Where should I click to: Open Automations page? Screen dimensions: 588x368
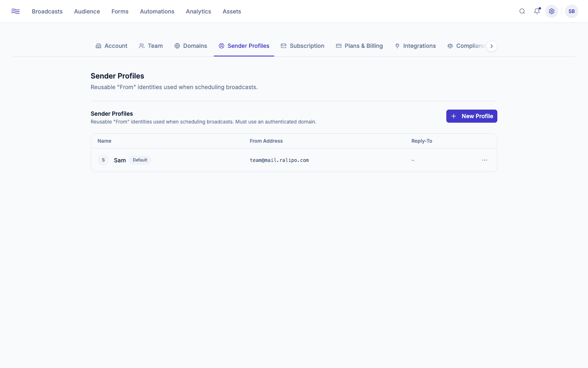click(x=157, y=11)
